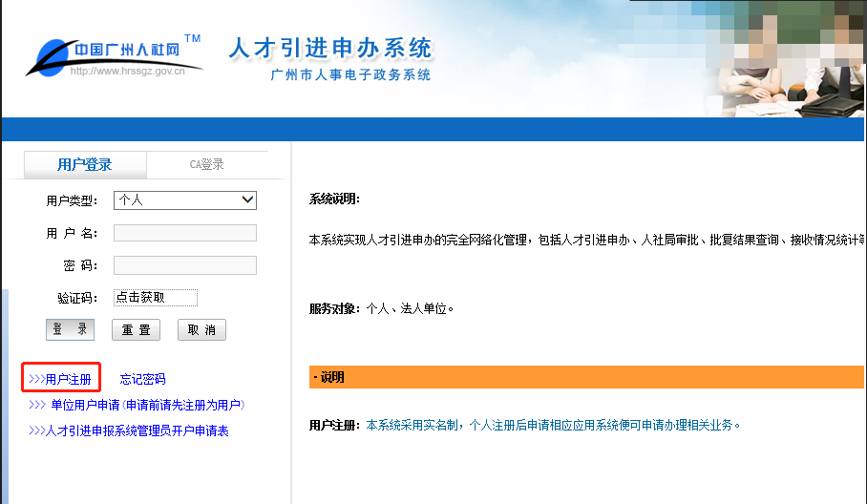Click the orange 说明 section header
Image resolution: width=867 pixels, height=504 pixels.
point(586,377)
